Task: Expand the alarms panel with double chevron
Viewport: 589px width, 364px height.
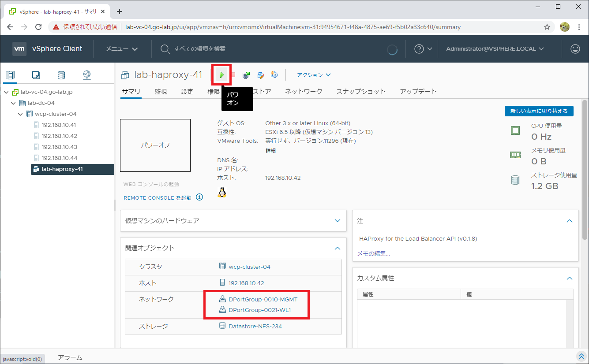Action: tap(581, 356)
